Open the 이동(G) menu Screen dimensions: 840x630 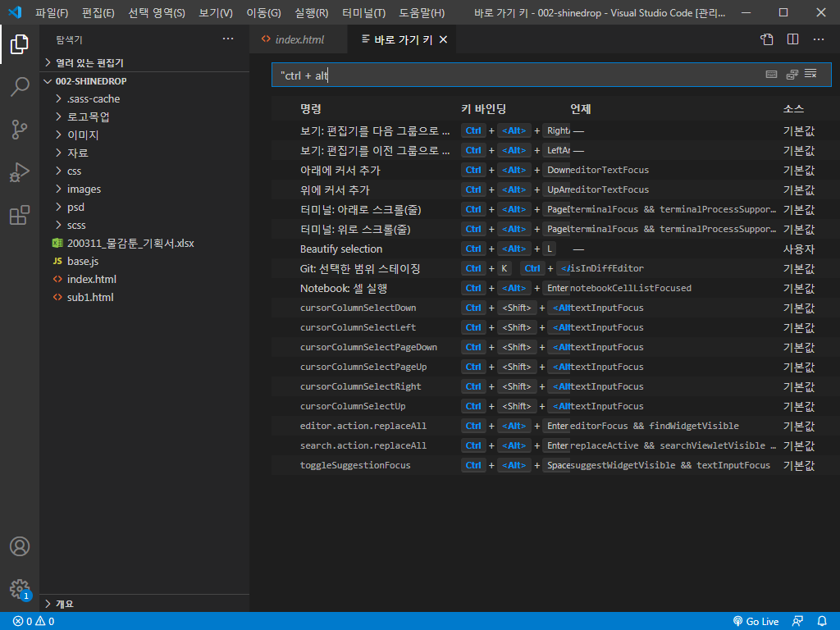coord(263,12)
